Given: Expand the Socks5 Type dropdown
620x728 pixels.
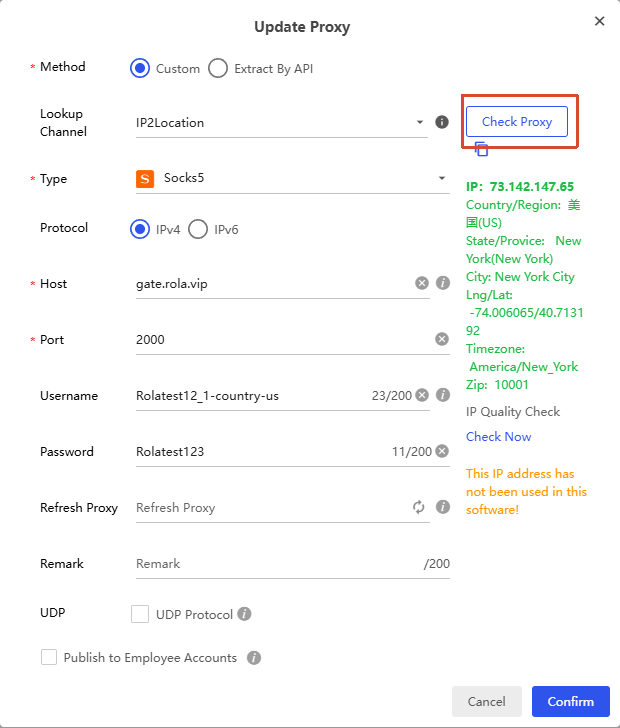Looking at the screenshot, I should point(293,178).
